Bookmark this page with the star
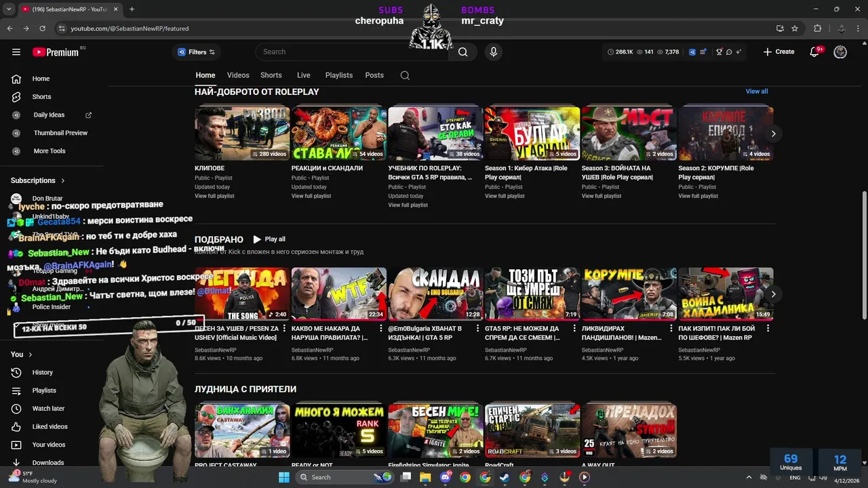The height and width of the screenshot is (488, 868). pyautogui.click(x=795, y=28)
